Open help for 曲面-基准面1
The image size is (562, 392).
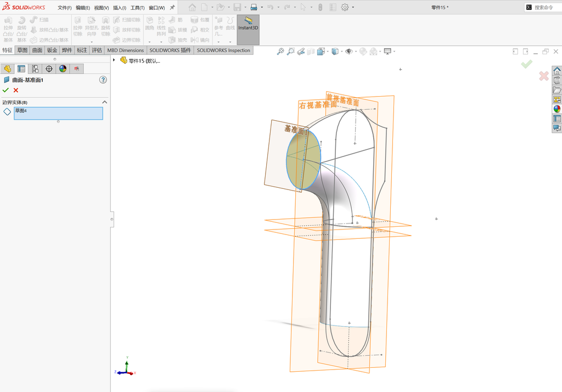103,80
